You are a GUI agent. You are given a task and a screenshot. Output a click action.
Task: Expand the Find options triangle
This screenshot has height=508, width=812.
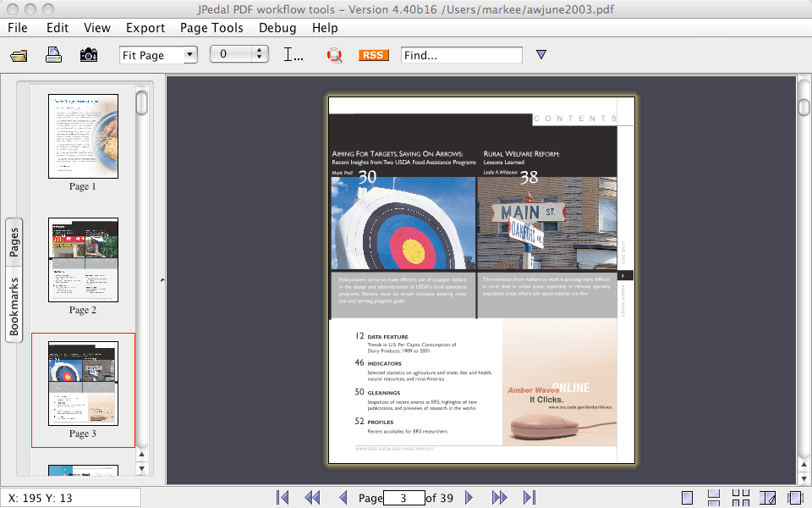[541, 55]
